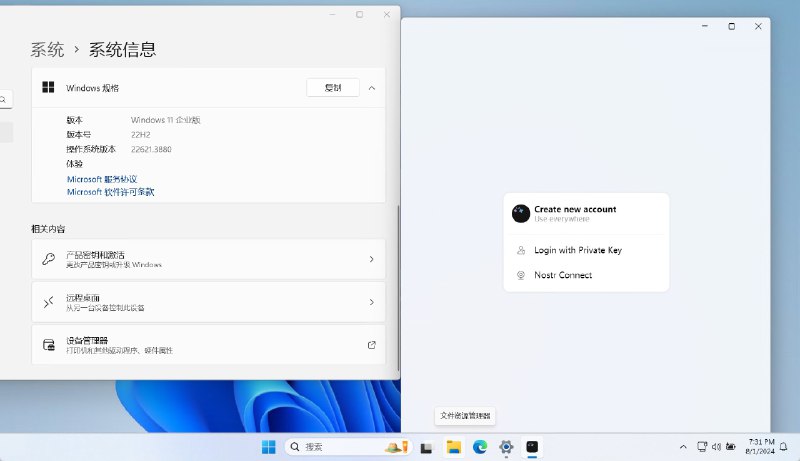Go back to 系统 in breadcrumb
The width and height of the screenshot is (800, 461).
[47, 49]
